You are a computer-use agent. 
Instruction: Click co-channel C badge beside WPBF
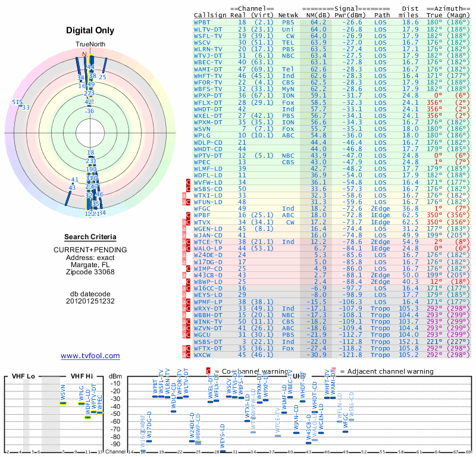(x=188, y=215)
